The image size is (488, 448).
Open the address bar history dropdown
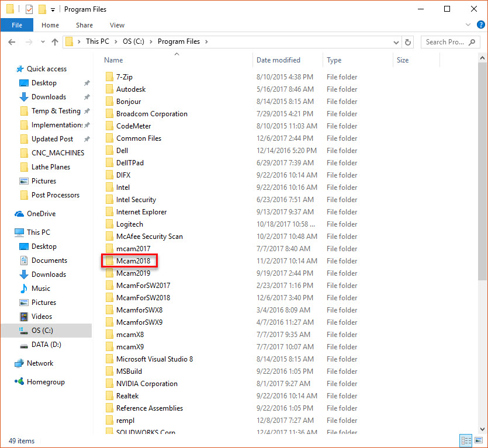[396, 42]
